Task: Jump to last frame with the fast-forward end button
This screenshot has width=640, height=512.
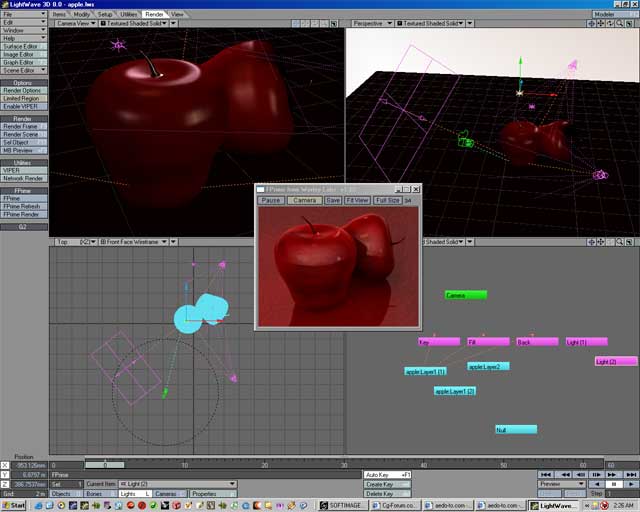Action: pyautogui.click(x=630, y=474)
